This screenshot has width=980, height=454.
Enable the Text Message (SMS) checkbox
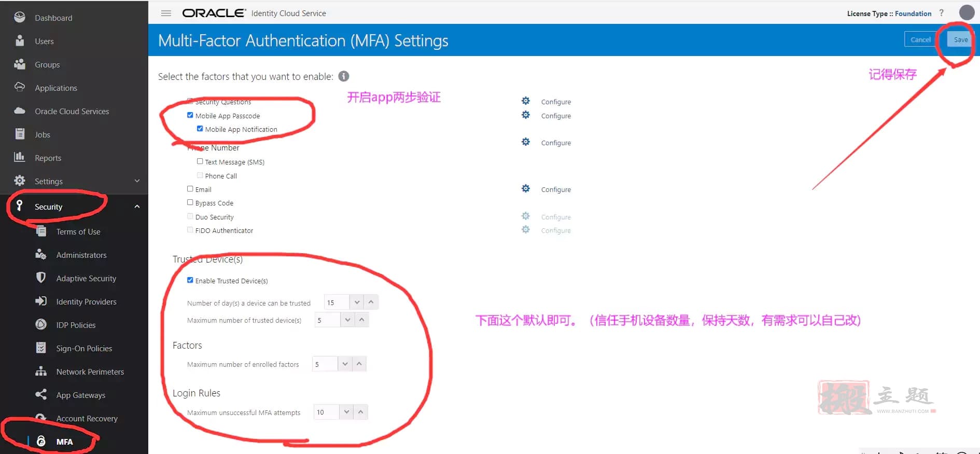point(200,161)
